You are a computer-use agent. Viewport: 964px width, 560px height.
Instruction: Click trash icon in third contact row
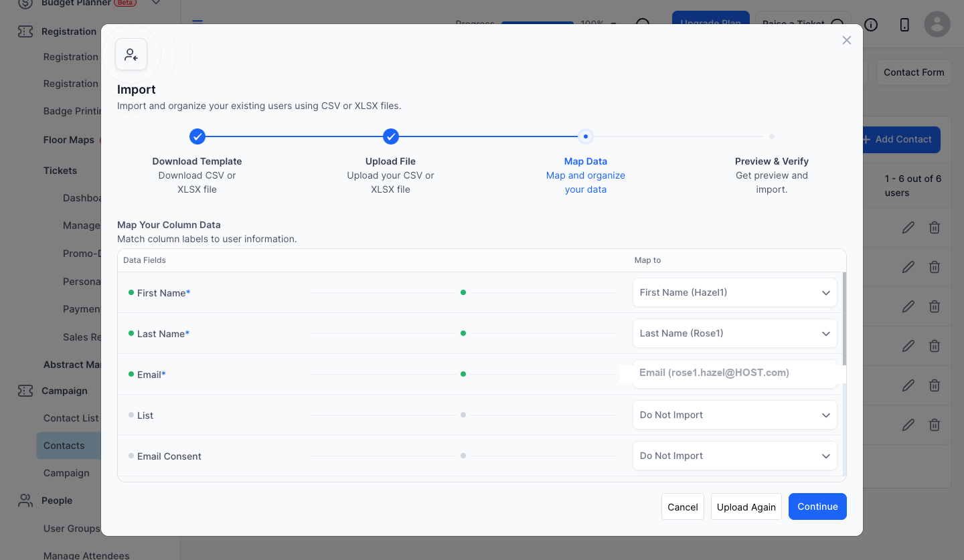pos(935,306)
